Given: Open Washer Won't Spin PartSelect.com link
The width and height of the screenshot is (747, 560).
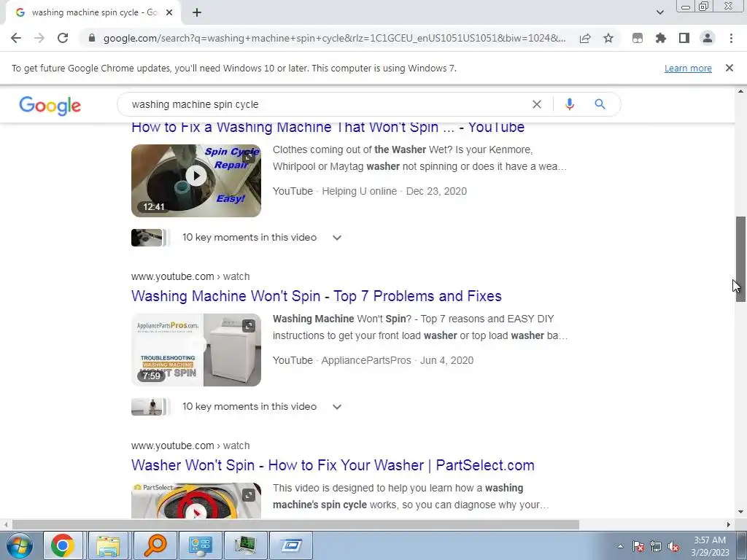Looking at the screenshot, I should click(333, 465).
